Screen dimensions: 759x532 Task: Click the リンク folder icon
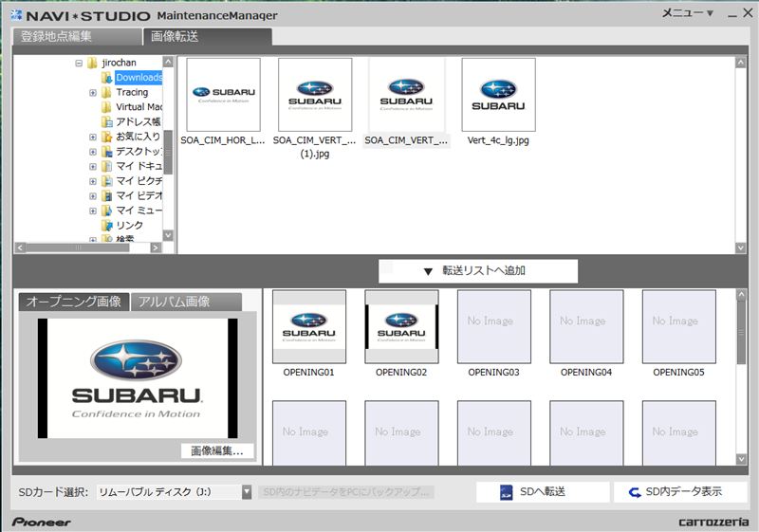[106, 226]
